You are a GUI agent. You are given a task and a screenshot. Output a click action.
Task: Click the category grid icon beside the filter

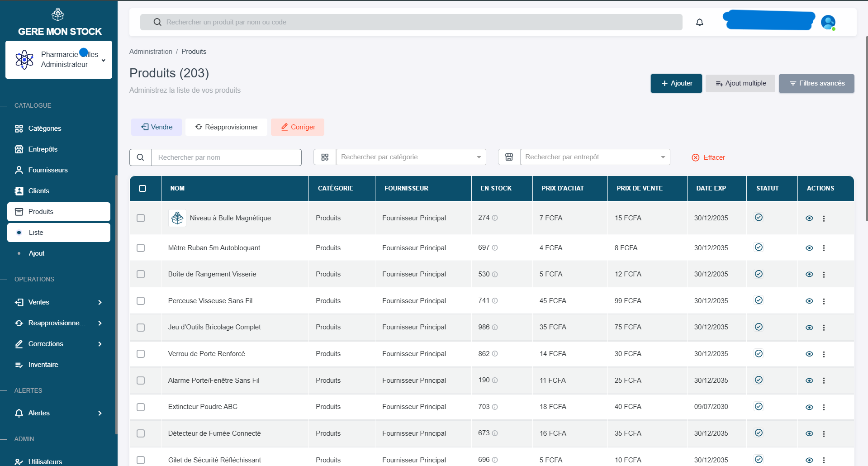tap(325, 157)
